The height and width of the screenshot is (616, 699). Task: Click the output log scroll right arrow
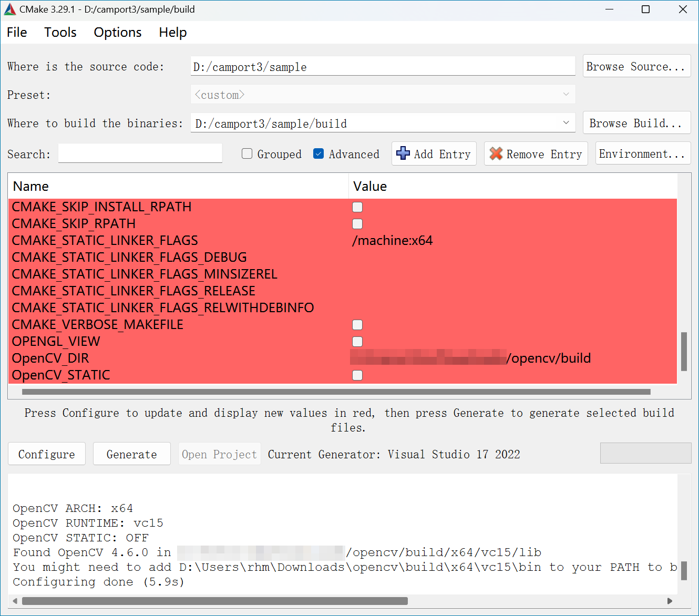point(670,601)
